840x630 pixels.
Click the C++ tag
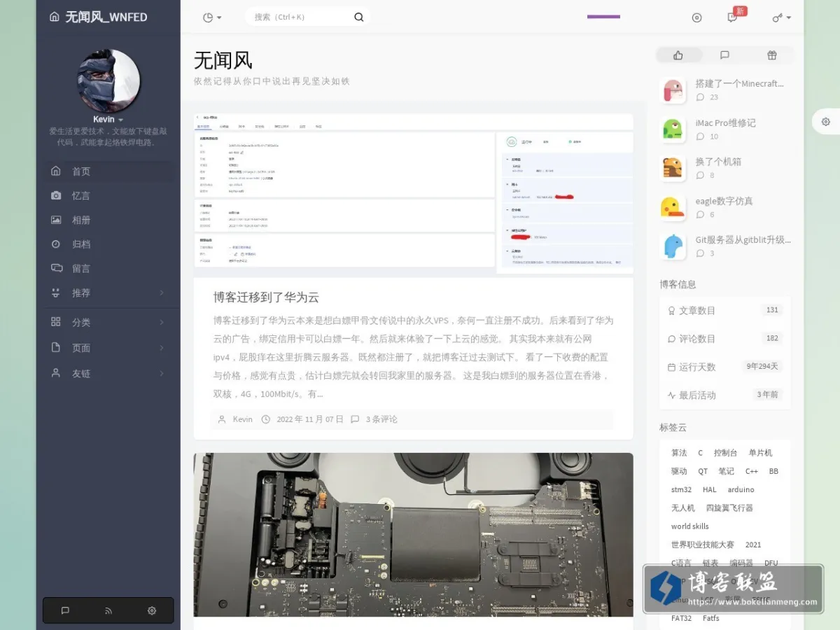[751, 471]
